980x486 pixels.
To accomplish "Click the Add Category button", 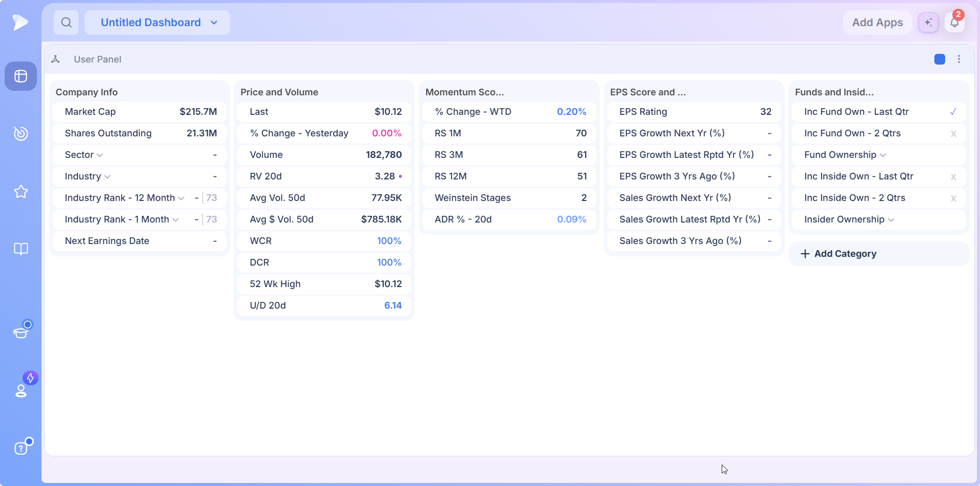I will point(879,254).
